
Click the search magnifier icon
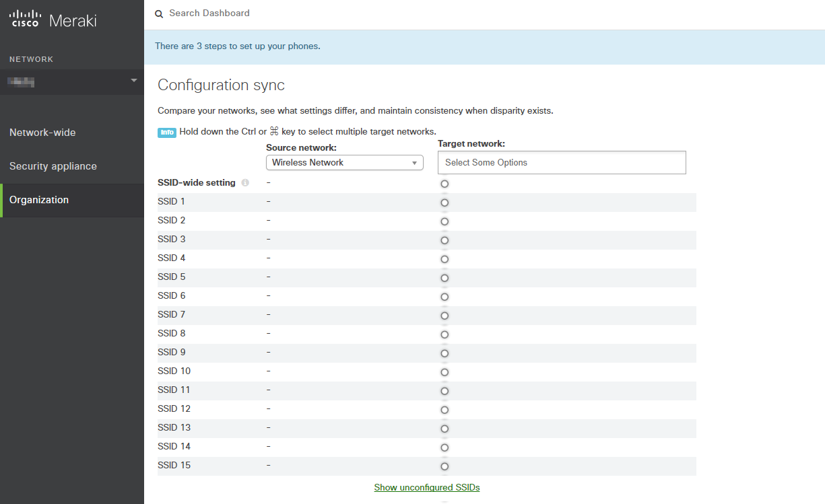(159, 13)
